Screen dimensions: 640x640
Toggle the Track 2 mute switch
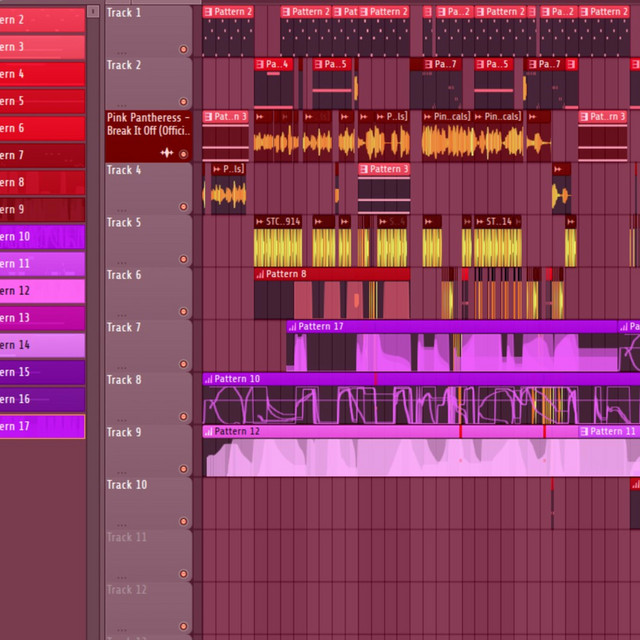184,102
